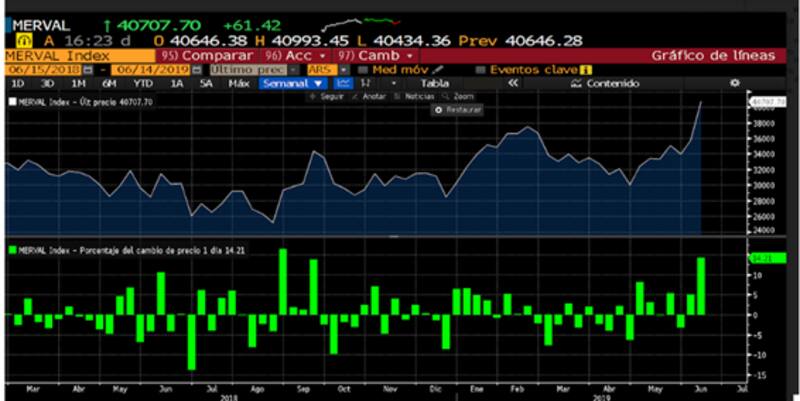Select the Anotar annotation tool

[368, 97]
